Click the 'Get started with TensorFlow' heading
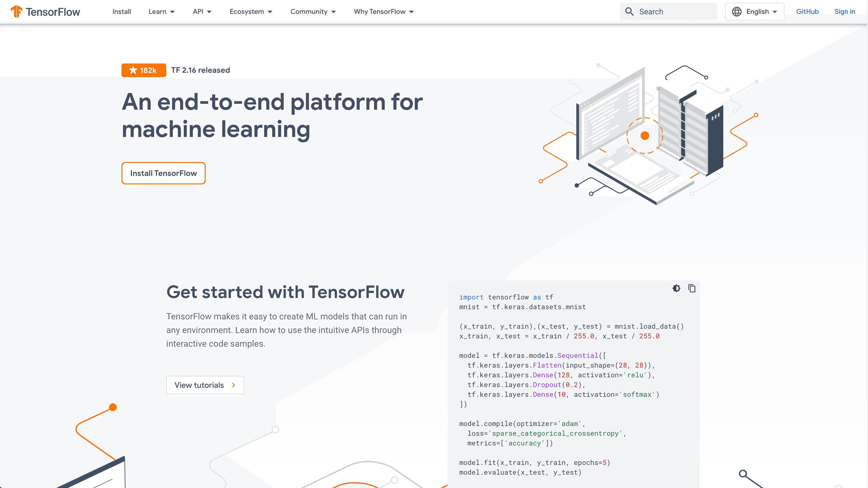868x488 pixels. click(285, 292)
